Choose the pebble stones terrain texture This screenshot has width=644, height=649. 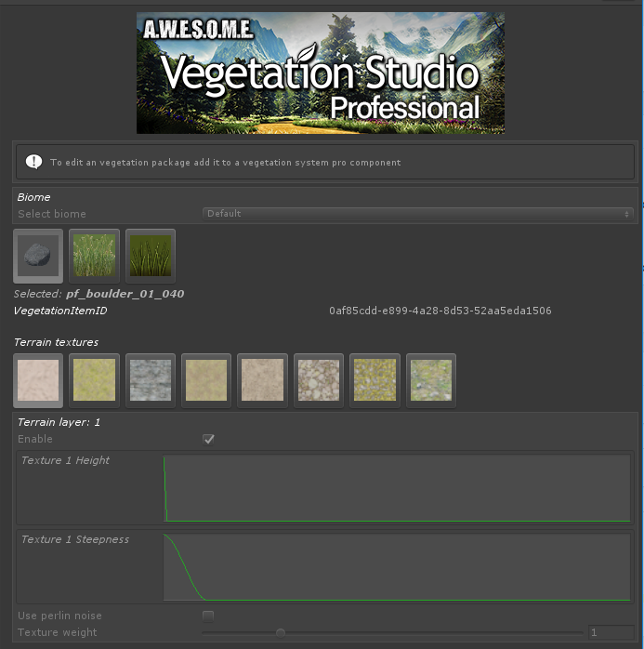319,380
